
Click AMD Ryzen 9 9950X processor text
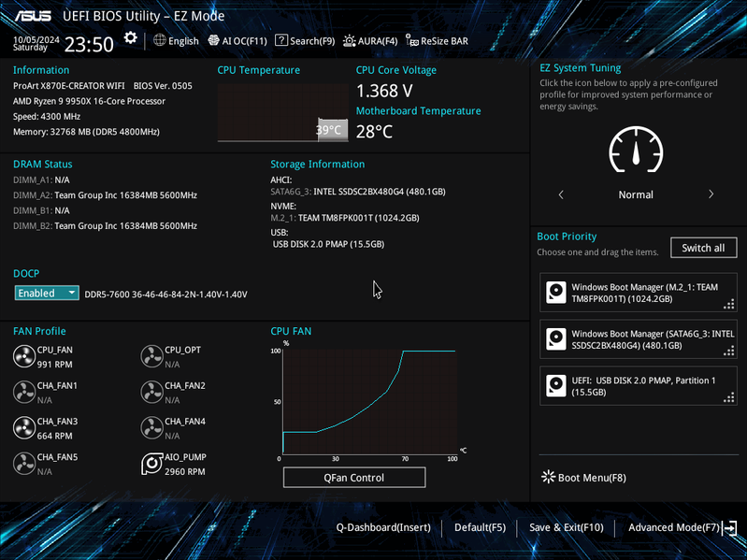89,101
